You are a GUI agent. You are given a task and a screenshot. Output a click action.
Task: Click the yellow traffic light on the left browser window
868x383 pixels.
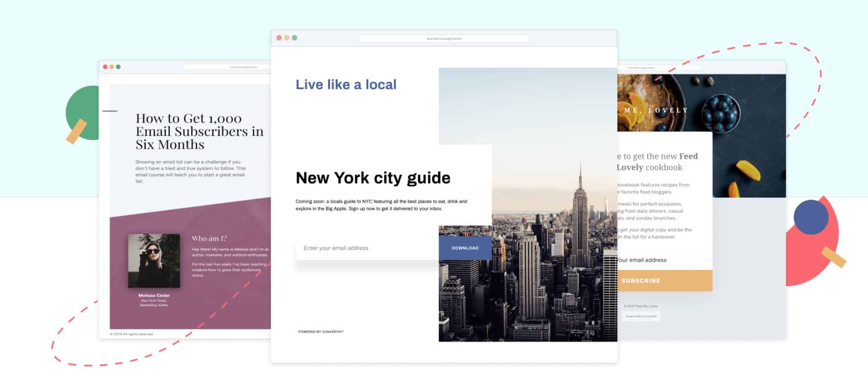[x=111, y=67]
